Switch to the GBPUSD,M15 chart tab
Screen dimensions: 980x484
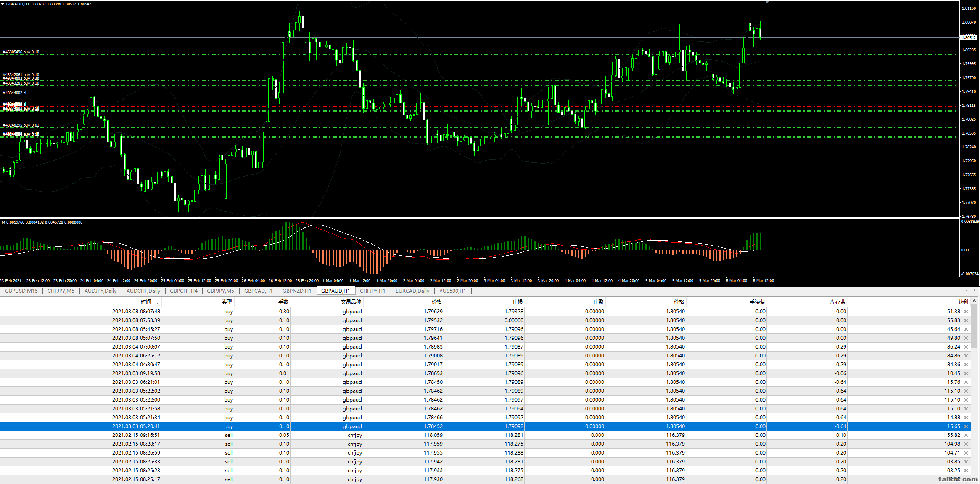(x=21, y=291)
